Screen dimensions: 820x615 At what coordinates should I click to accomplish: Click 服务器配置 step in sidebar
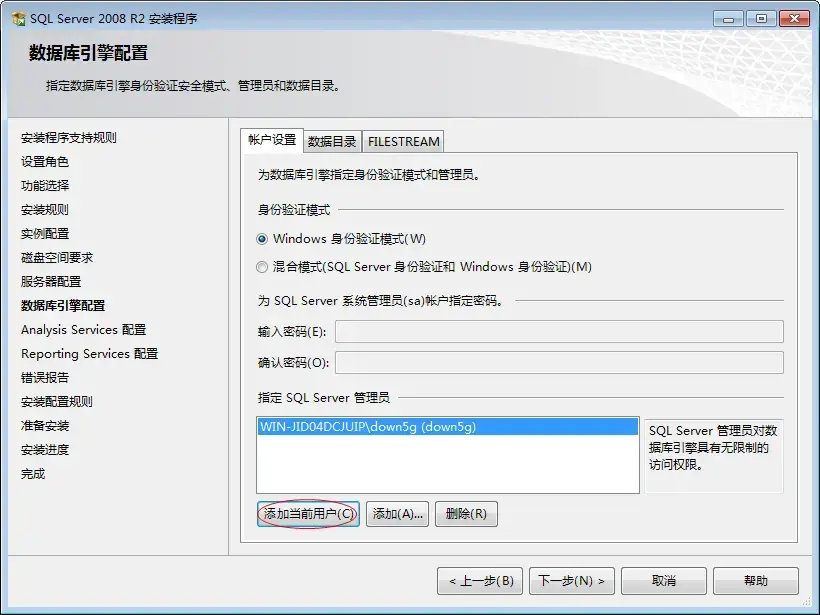(51, 282)
